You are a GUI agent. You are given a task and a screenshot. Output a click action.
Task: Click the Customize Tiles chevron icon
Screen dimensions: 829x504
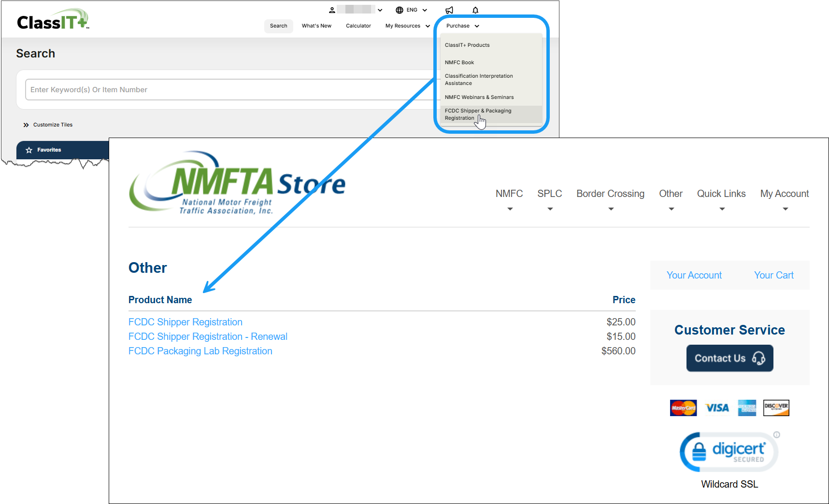click(x=26, y=125)
